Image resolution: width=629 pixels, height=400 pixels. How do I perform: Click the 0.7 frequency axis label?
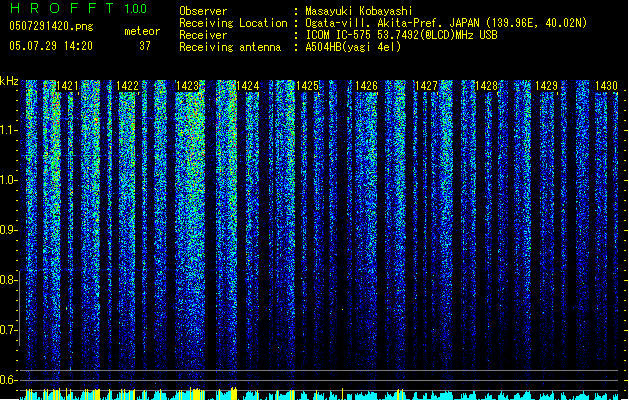[x=8, y=330]
